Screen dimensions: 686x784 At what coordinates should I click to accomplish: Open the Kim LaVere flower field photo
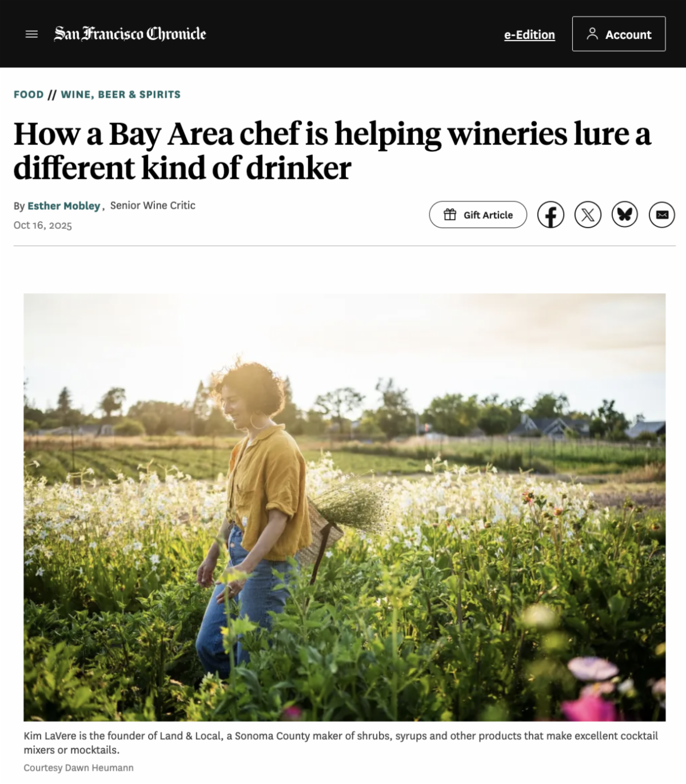pyautogui.click(x=344, y=507)
